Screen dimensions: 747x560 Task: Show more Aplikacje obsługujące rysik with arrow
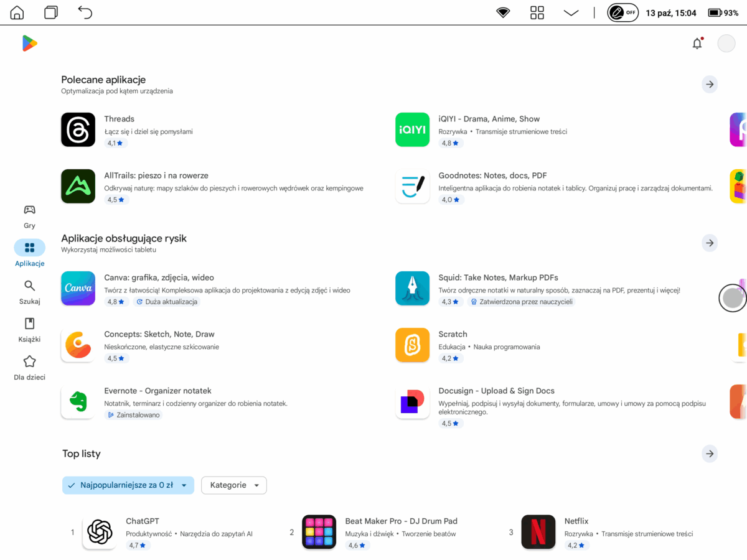(x=709, y=243)
